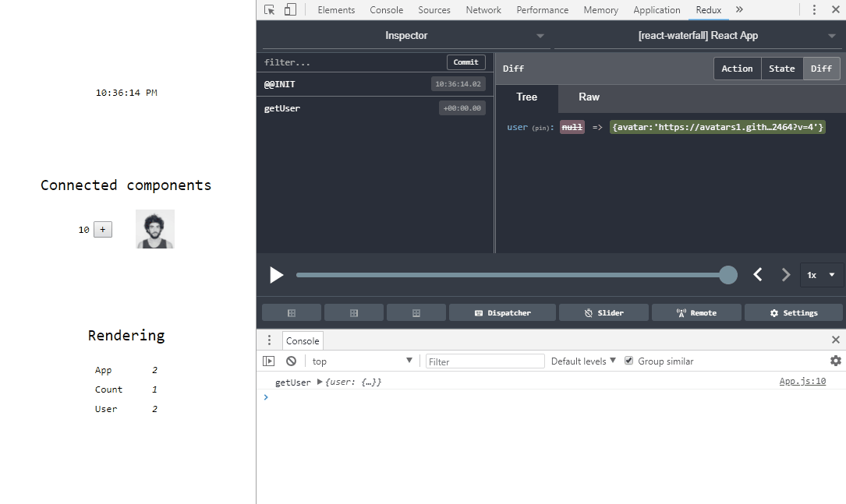Pin the user diff key

click(541, 128)
